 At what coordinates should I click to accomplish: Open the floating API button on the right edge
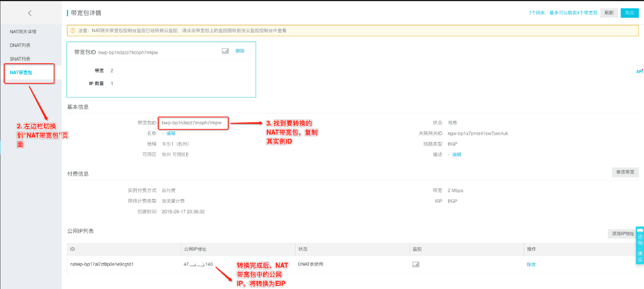click(638, 71)
